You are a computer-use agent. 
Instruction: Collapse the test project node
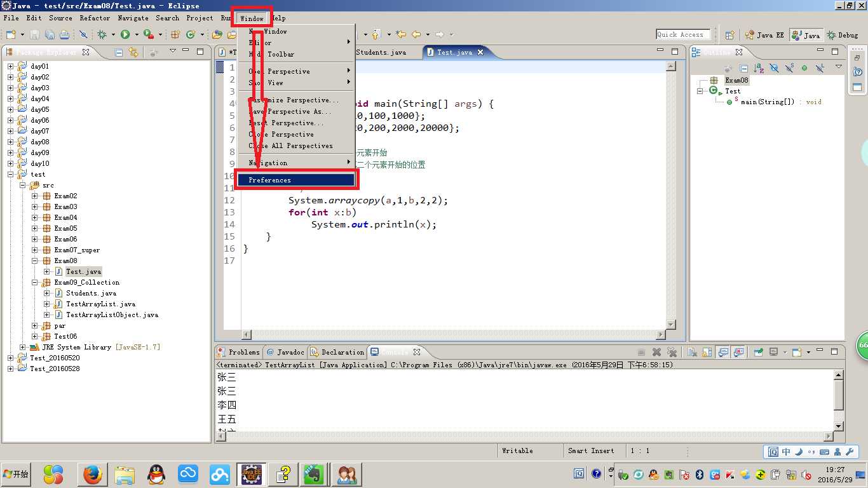tap(10, 174)
